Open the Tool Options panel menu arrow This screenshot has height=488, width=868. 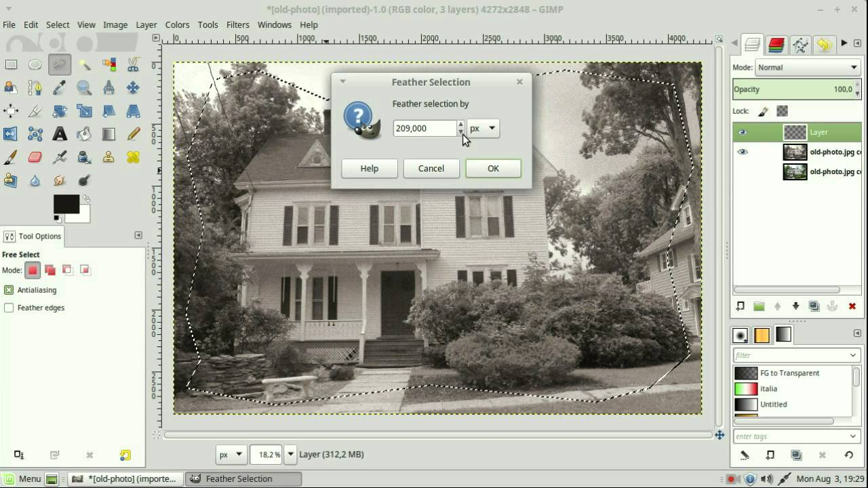(x=138, y=235)
